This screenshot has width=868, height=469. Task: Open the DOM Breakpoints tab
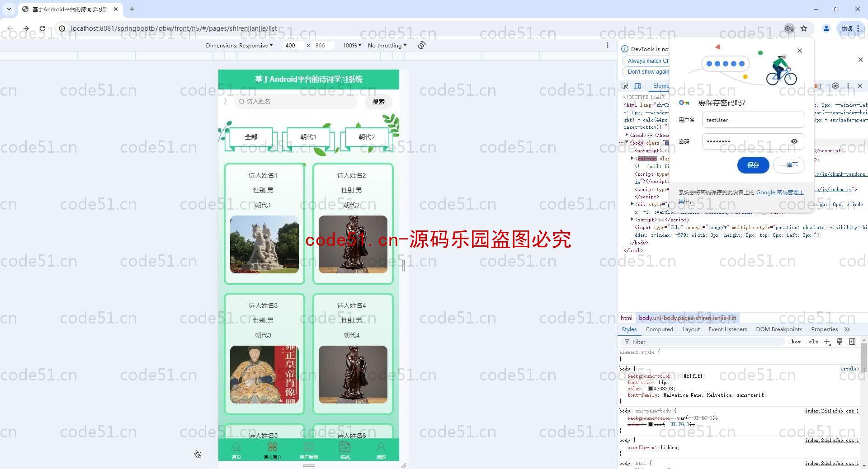click(779, 329)
